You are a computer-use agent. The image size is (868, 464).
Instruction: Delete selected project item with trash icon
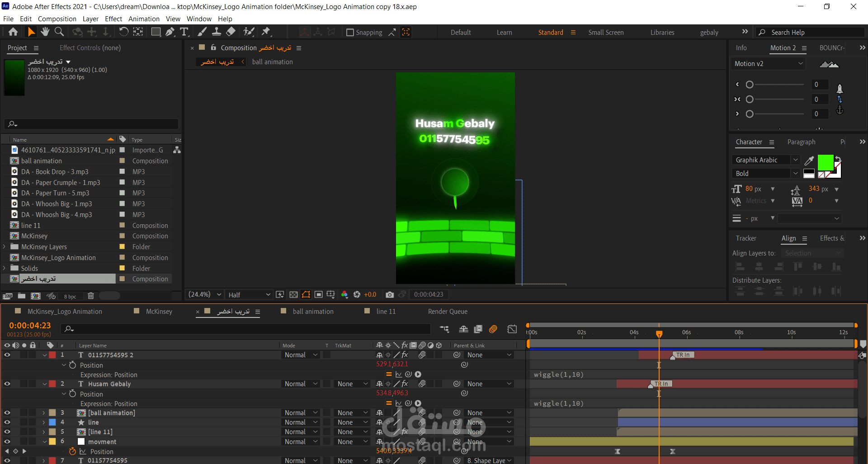pos(91,296)
